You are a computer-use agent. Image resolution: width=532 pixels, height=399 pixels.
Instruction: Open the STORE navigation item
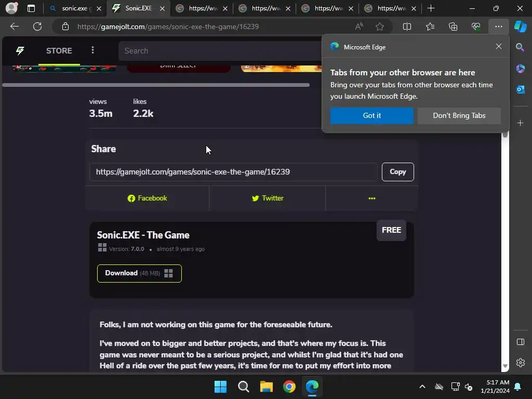[59, 51]
